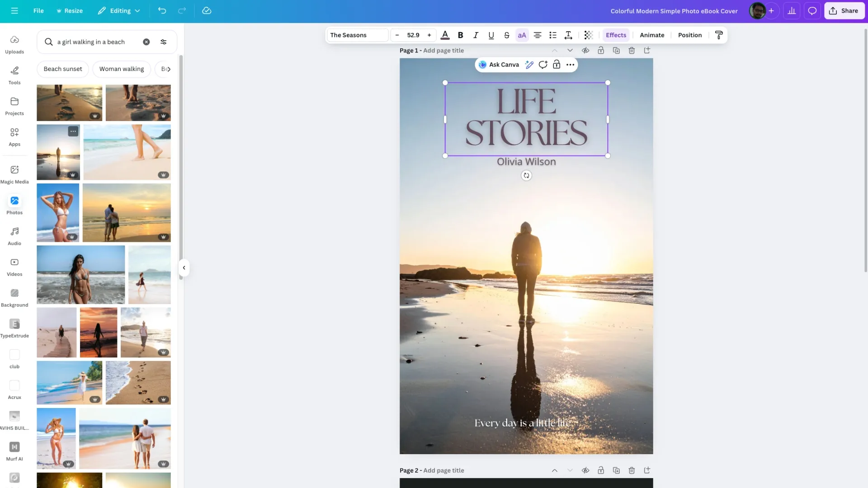
Task: Toggle bold formatting
Action: point(460,35)
